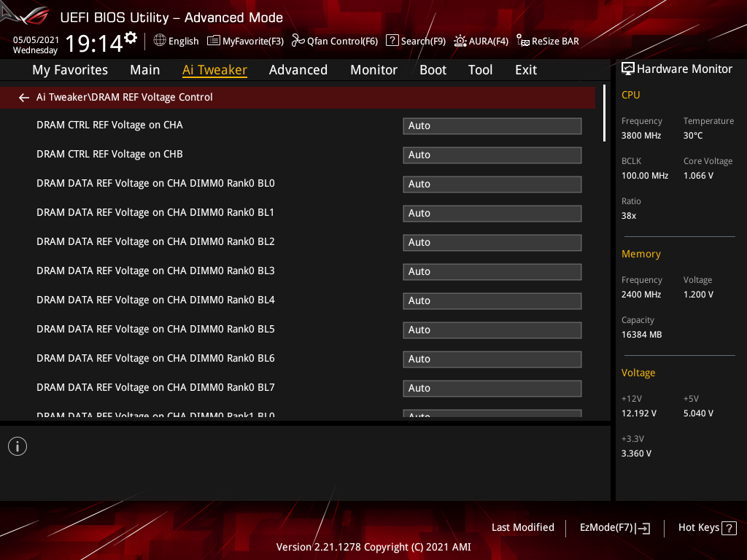Switch to the Main tab
The height and width of the screenshot is (560, 747).
coord(145,70)
